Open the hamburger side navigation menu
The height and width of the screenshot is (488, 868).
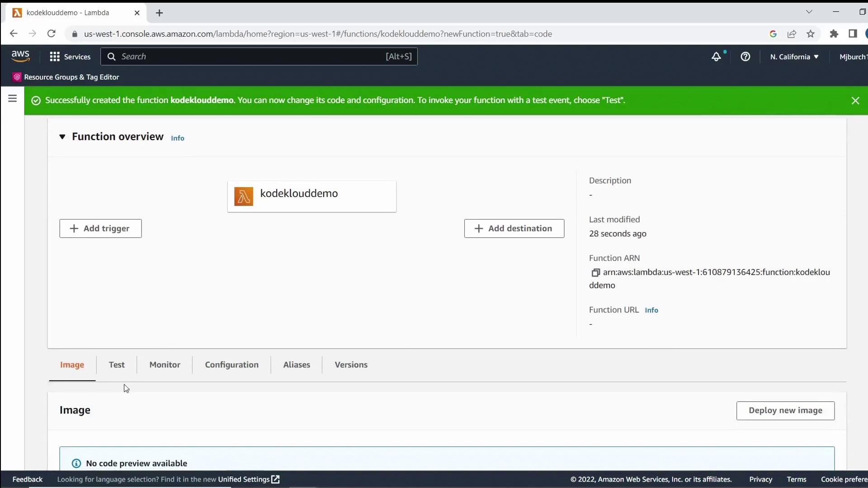pos(12,99)
